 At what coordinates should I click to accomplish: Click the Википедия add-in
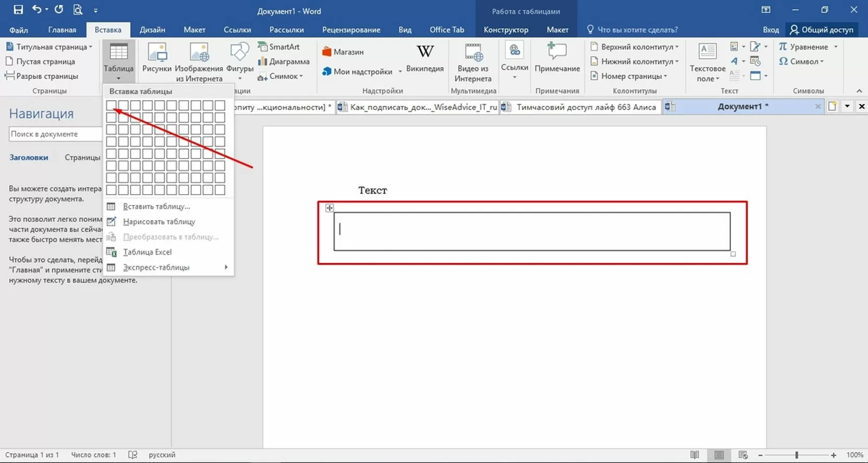(x=425, y=59)
